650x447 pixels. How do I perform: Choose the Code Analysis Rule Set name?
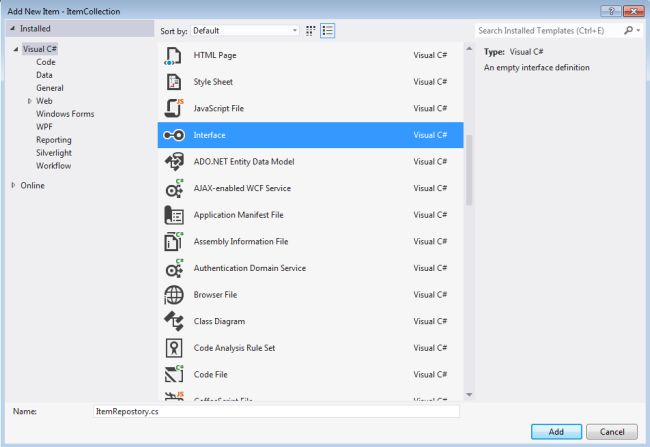(234, 348)
